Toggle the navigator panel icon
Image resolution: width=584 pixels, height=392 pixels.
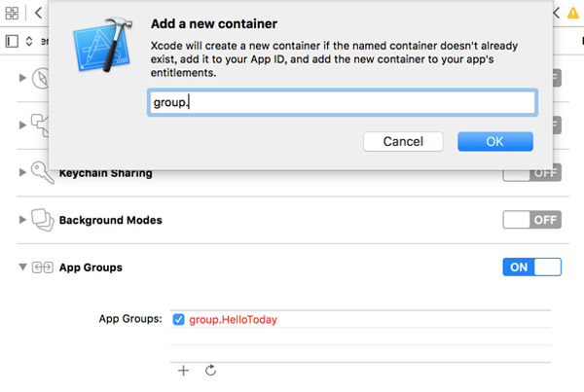coord(12,41)
